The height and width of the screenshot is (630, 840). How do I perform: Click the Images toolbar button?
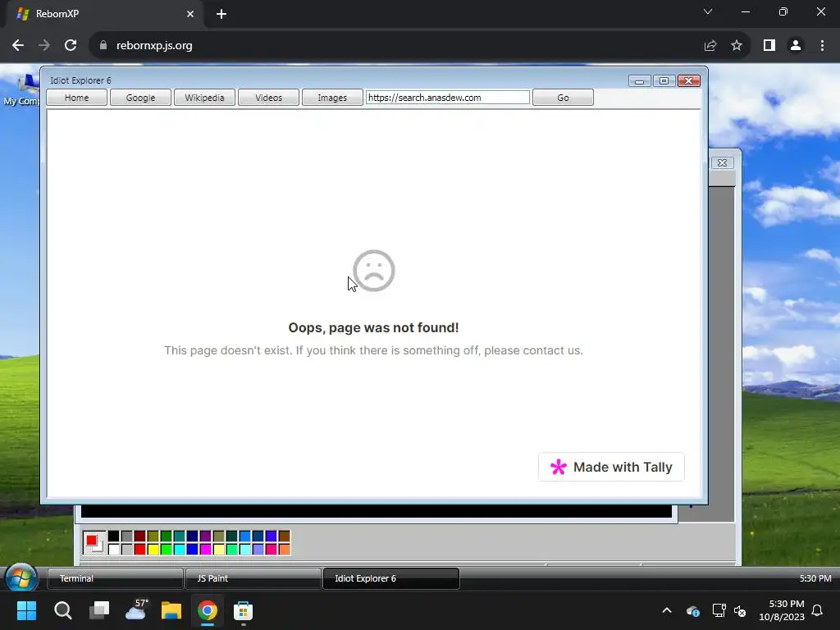[332, 98]
